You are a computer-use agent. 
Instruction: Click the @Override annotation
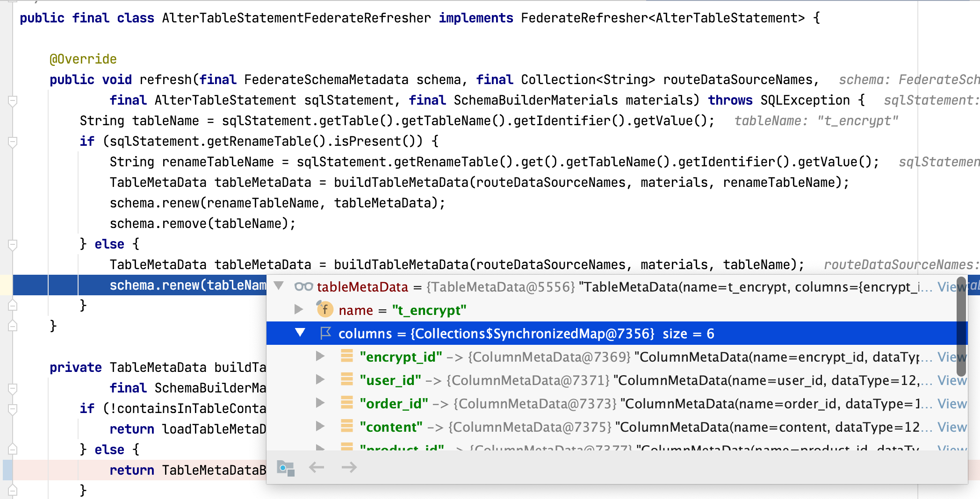pos(83,59)
